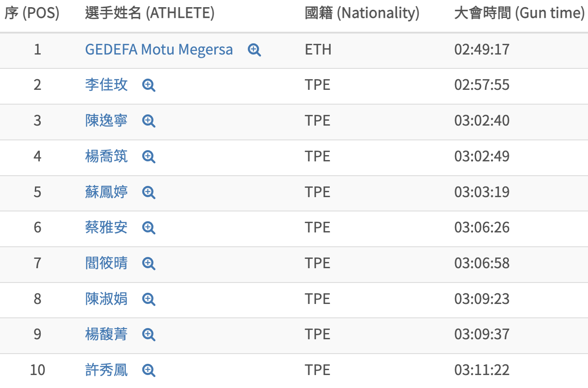The image size is (588, 388).
Task: Open magnifier icon next to 許秀鳳
Action: coord(149,370)
